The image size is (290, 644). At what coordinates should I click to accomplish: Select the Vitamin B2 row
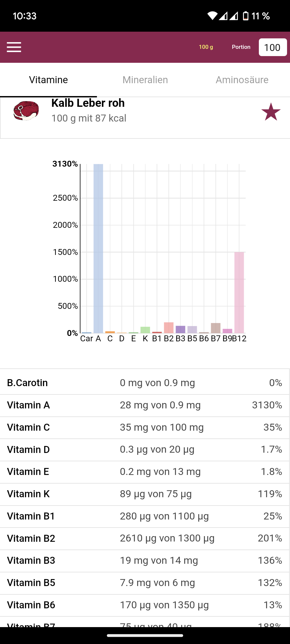click(x=145, y=538)
